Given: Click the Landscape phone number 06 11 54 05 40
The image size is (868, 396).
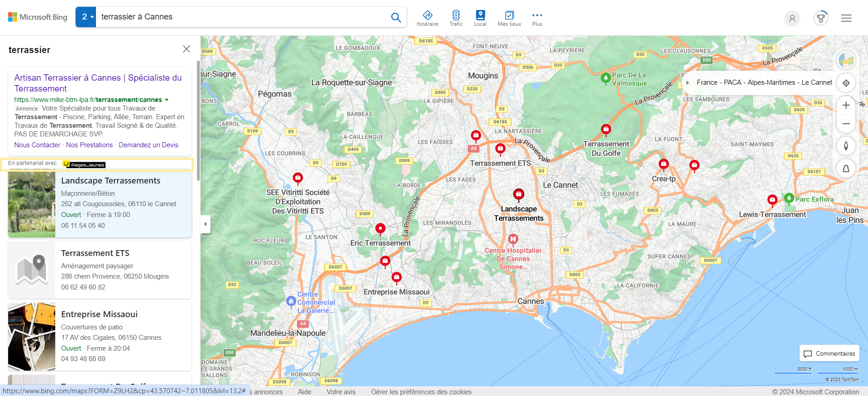Looking at the screenshot, I should pos(83,226).
